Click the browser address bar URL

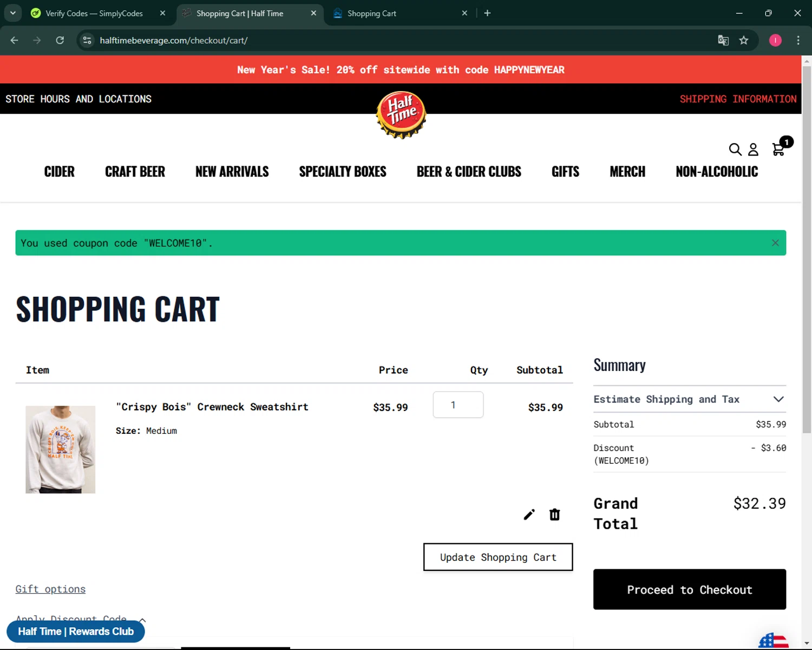174,40
